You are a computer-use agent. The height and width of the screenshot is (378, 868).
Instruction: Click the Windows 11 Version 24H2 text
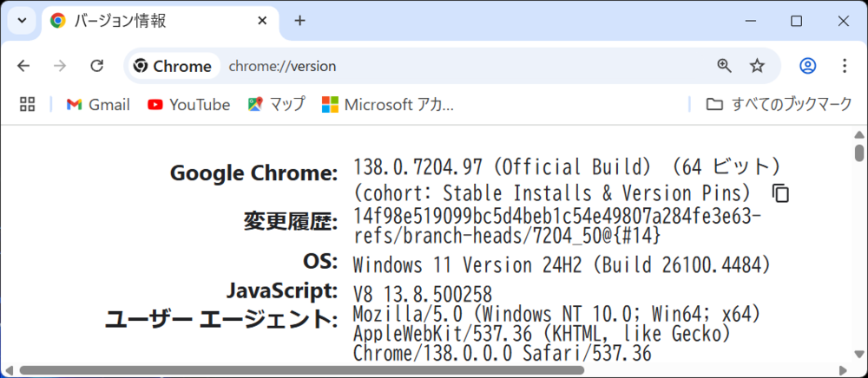(x=468, y=265)
